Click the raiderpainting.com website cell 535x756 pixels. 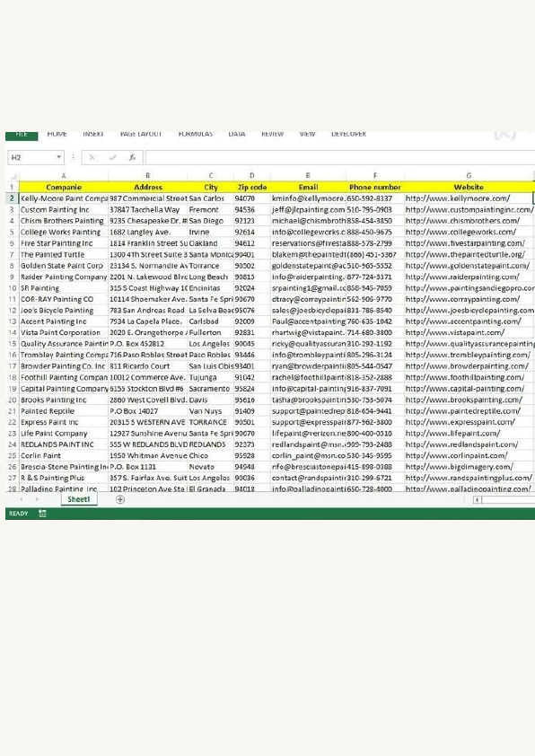coord(469,277)
